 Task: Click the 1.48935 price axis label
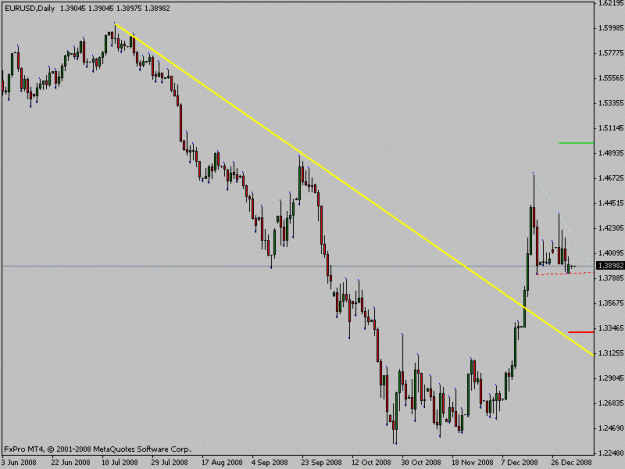pos(611,153)
